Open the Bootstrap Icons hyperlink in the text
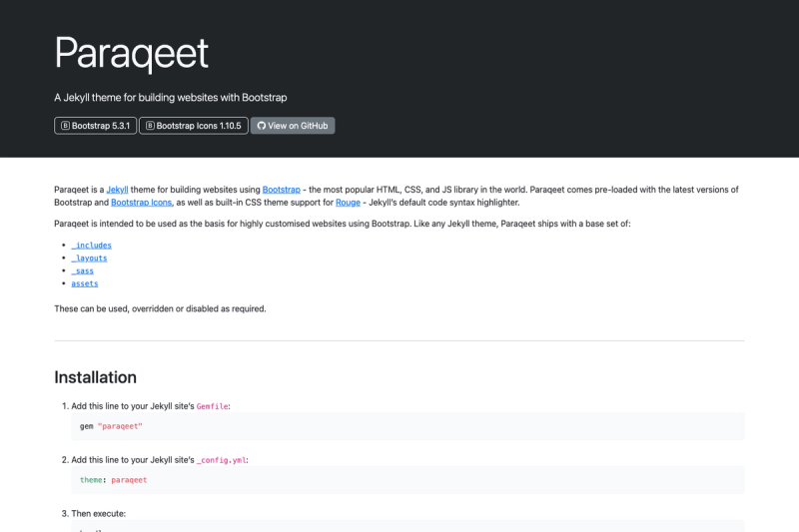Viewport: 799px width, 532px height. tap(141, 202)
